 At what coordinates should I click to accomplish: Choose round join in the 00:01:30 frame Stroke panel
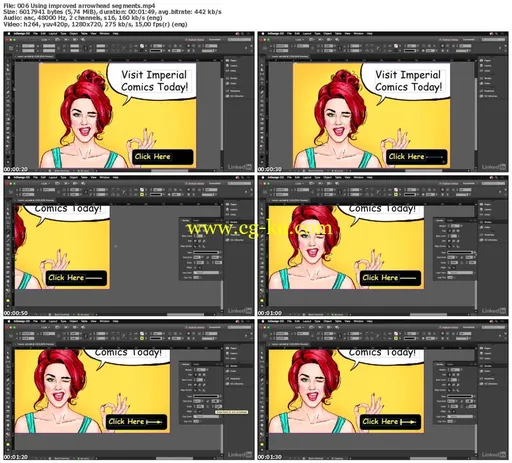click(x=454, y=385)
